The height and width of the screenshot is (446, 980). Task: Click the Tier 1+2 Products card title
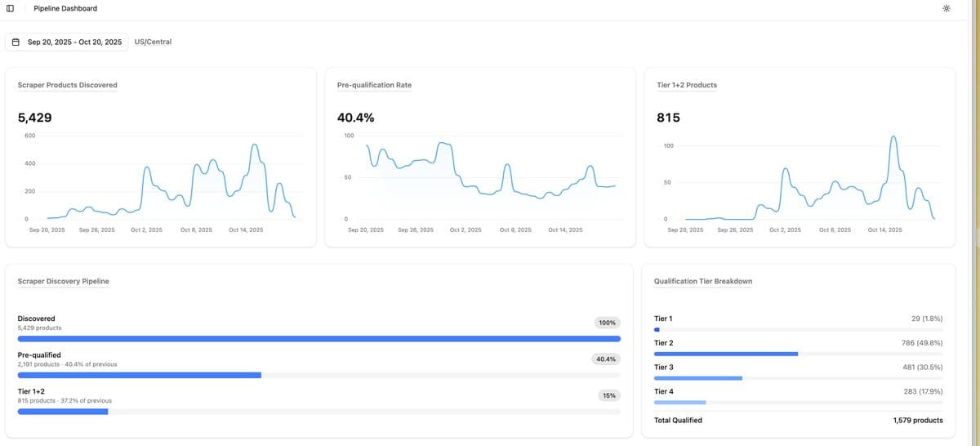[x=687, y=85]
